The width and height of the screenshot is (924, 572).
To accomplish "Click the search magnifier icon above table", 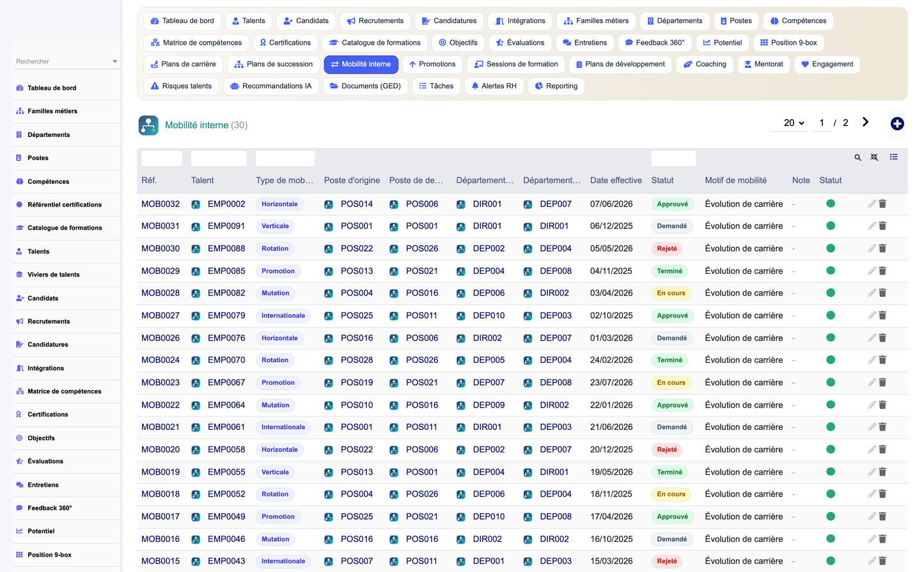I will tap(857, 157).
